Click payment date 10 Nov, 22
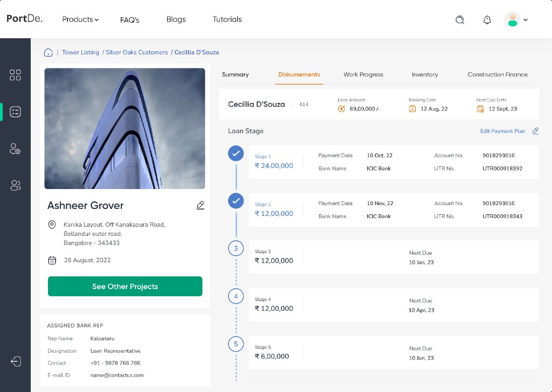552x392 pixels. 380,203
